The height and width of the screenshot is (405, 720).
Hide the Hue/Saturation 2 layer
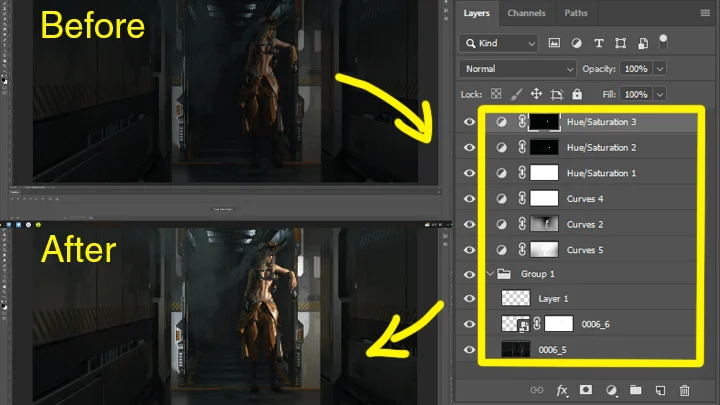[x=469, y=147]
